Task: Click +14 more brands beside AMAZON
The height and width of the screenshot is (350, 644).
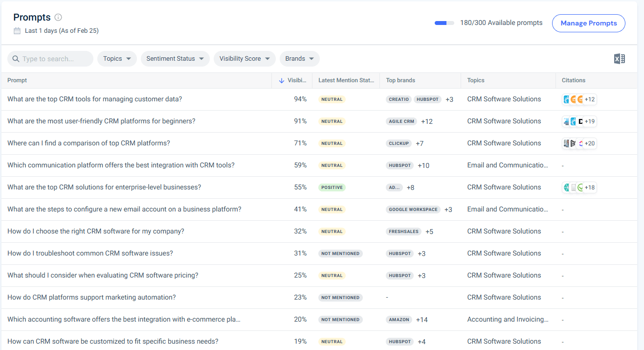Action: (x=422, y=320)
